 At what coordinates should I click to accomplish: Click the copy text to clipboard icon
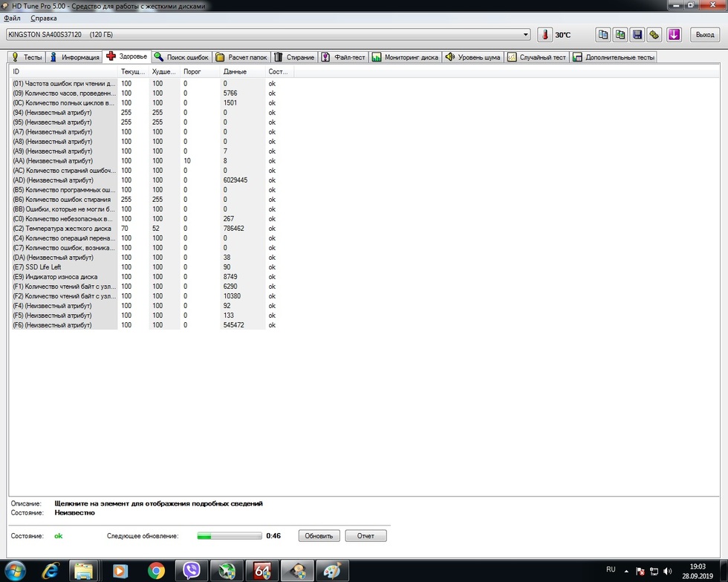point(603,35)
